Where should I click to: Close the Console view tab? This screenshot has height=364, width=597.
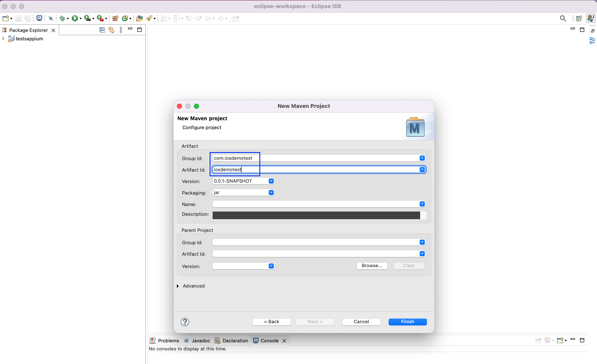[x=284, y=341]
